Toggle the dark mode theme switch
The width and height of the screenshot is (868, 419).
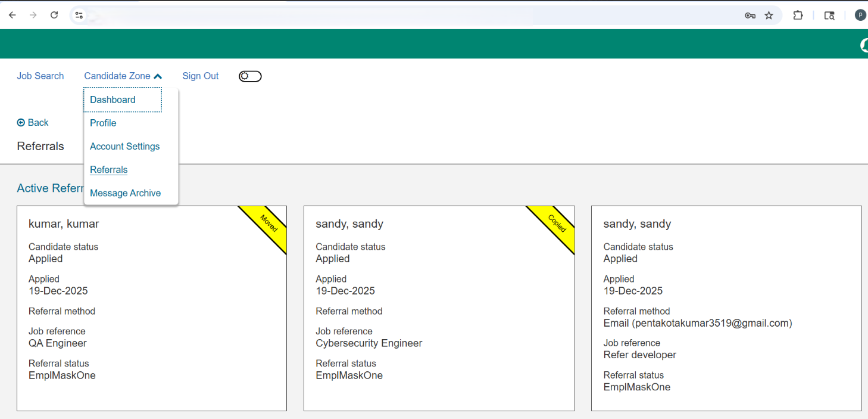250,76
